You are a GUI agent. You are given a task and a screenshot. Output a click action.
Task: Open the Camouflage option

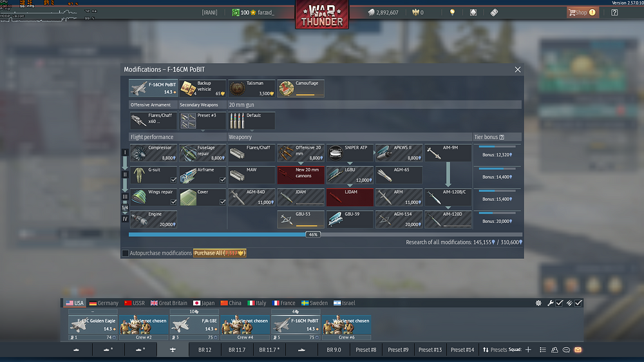(301, 88)
